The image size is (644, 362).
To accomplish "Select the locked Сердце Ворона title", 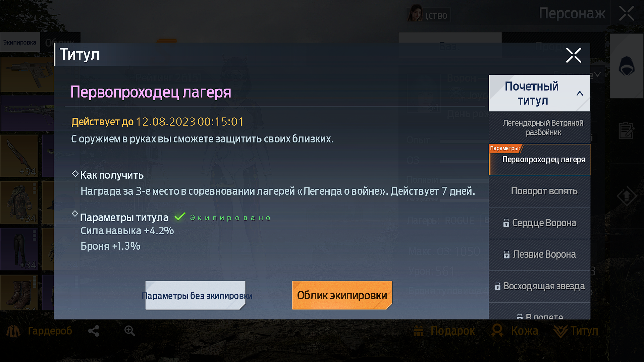I will coord(539,223).
